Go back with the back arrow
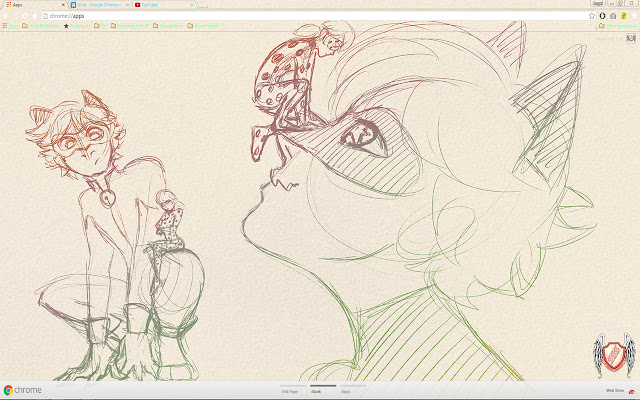640x400 pixels. point(6,16)
